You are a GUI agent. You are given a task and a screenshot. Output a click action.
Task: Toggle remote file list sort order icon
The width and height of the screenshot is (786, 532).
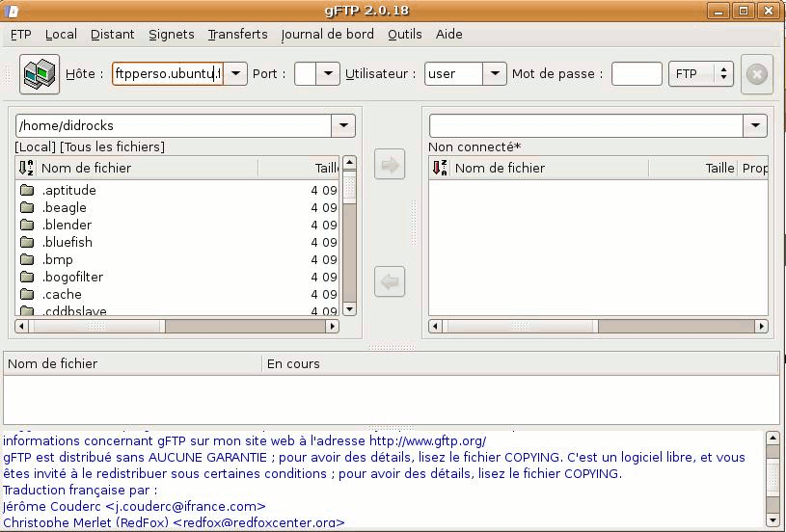(440, 168)
